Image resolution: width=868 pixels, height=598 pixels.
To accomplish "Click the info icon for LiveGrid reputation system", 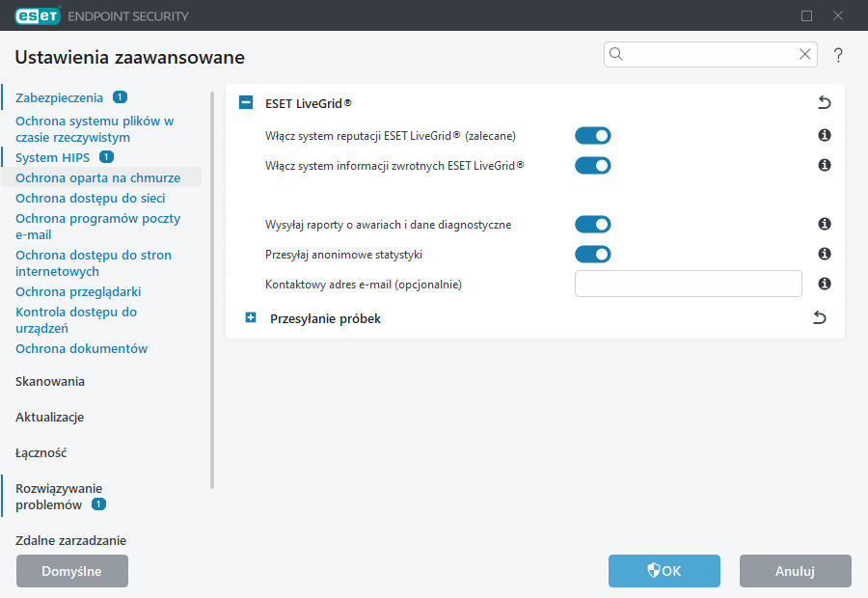I will click(x=825, y=135).
